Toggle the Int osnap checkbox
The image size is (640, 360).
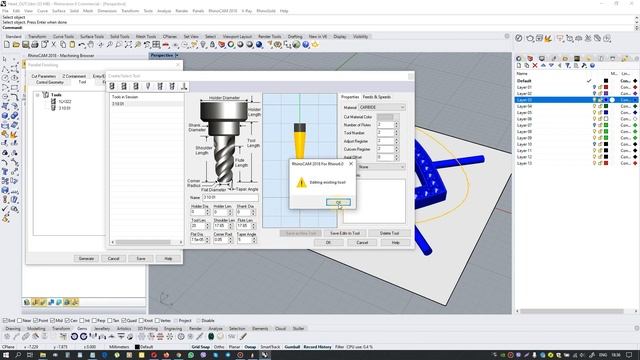pos(82,321)
